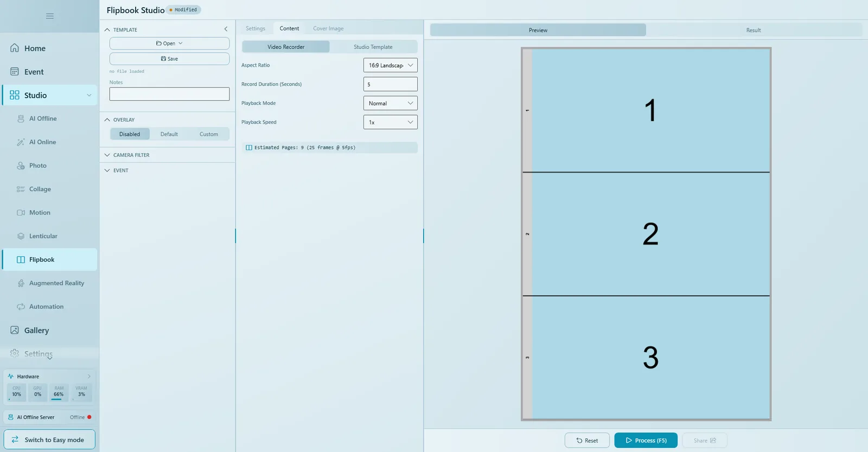
Task: Select Studio in the sidebar
Action: pyautogui.click(x=49, y=95)
